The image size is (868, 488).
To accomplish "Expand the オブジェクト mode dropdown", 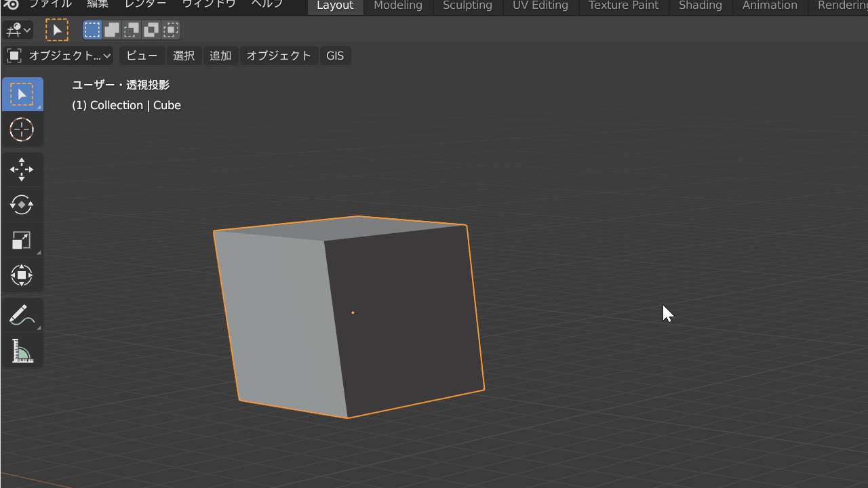I will 58,56.
